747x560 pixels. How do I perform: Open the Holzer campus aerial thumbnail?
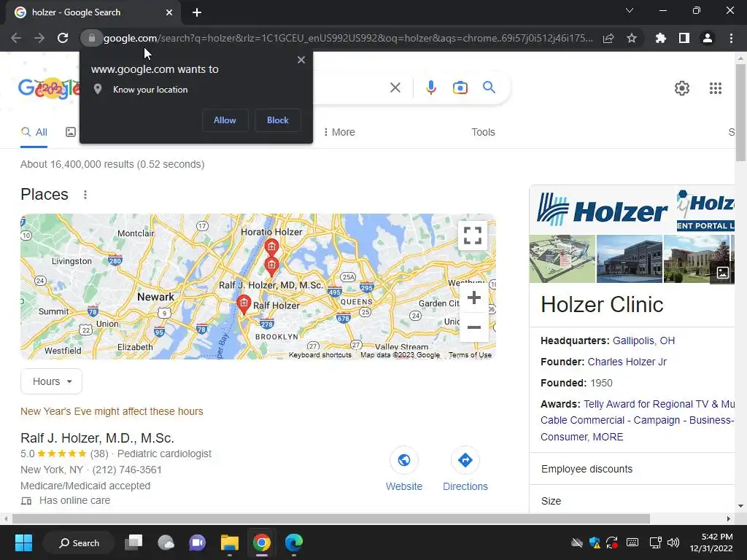[x=562, y=259]
